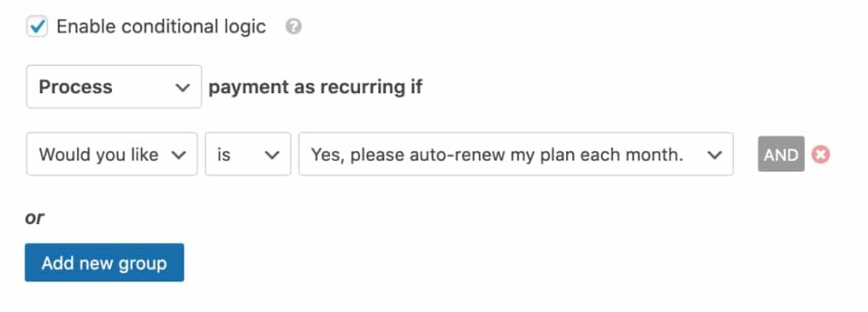Open the 'Would you like' field dropdown

[x=112, y=154]
